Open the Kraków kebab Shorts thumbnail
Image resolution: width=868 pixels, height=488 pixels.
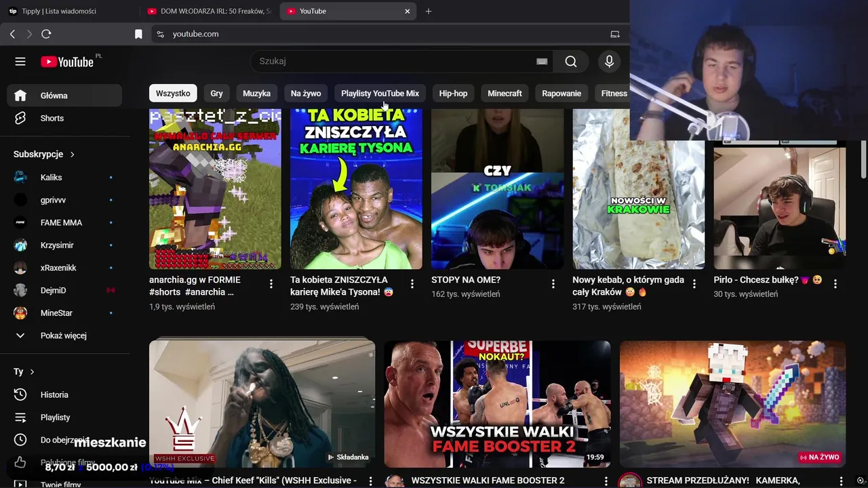(638, 189)
